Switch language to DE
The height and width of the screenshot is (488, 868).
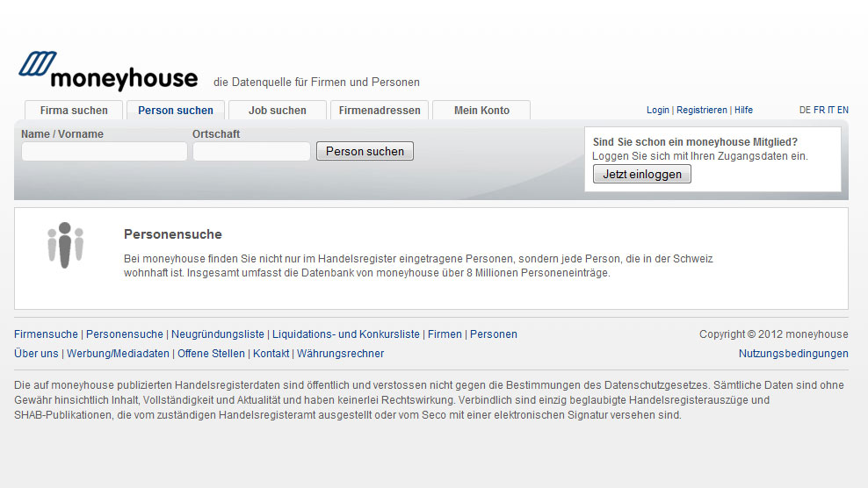[805, 110]
